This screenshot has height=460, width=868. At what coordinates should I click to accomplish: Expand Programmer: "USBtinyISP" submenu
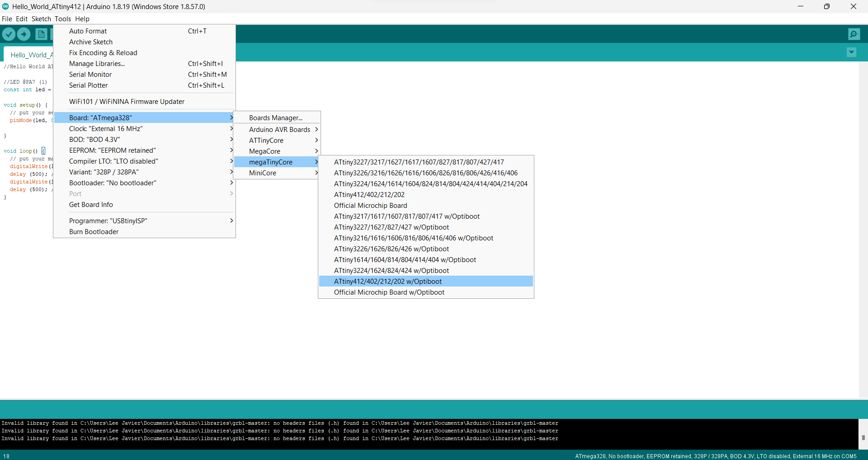point(144,221)
